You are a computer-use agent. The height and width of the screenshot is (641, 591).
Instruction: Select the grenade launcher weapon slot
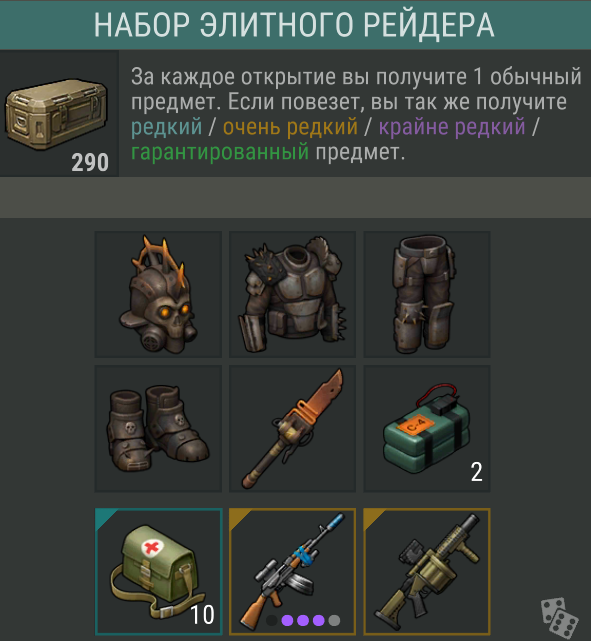[x=427, y=572]
